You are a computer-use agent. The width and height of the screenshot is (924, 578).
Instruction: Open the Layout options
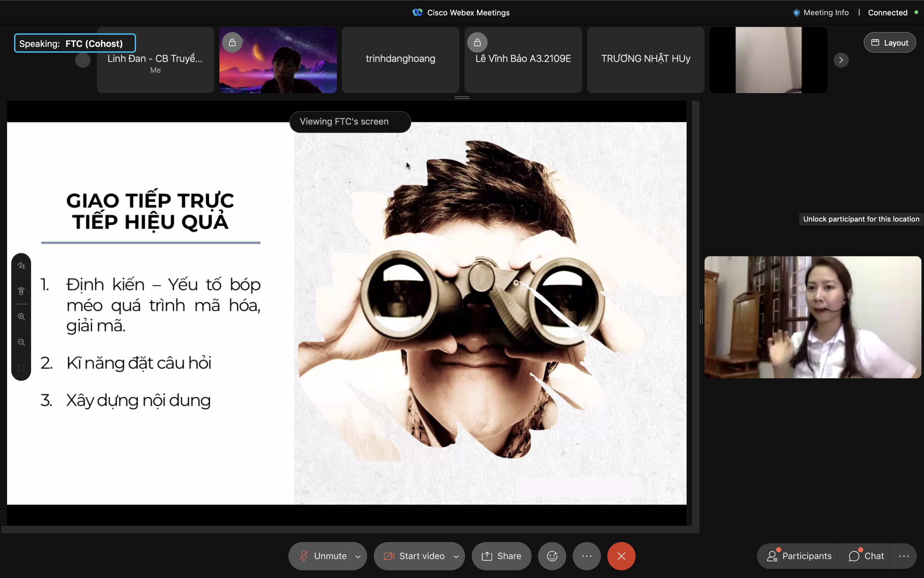pyautogui.click(x=890, y=43)
